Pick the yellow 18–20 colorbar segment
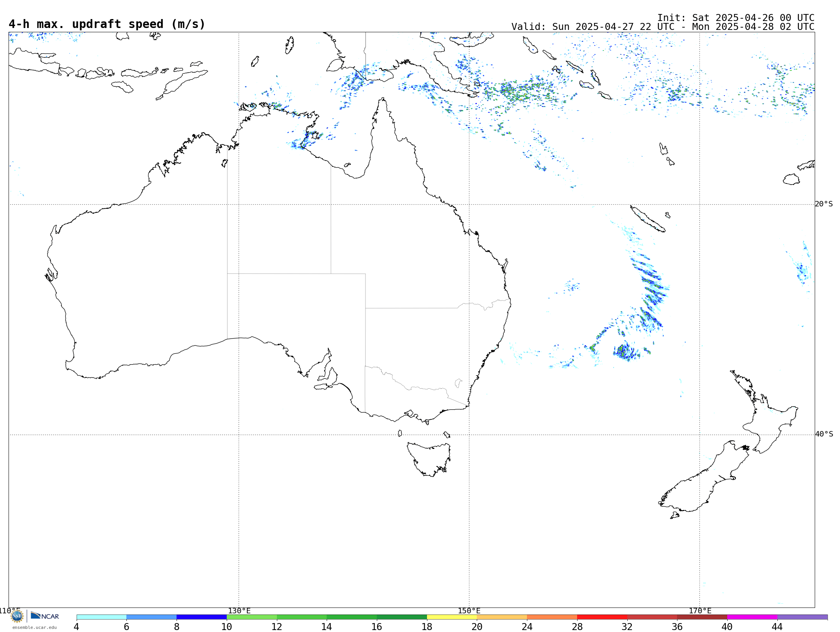Screen dimensions: 840x632 (452, 617)
